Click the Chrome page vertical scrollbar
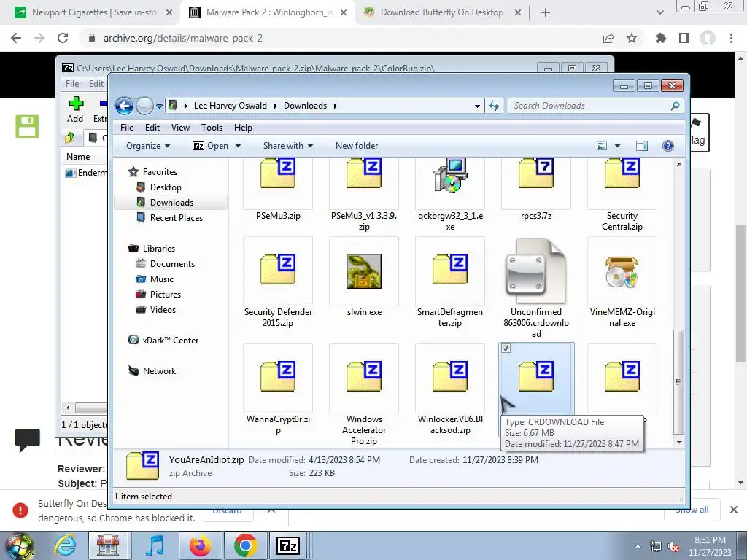747x560 pixels. pos(740,293)
